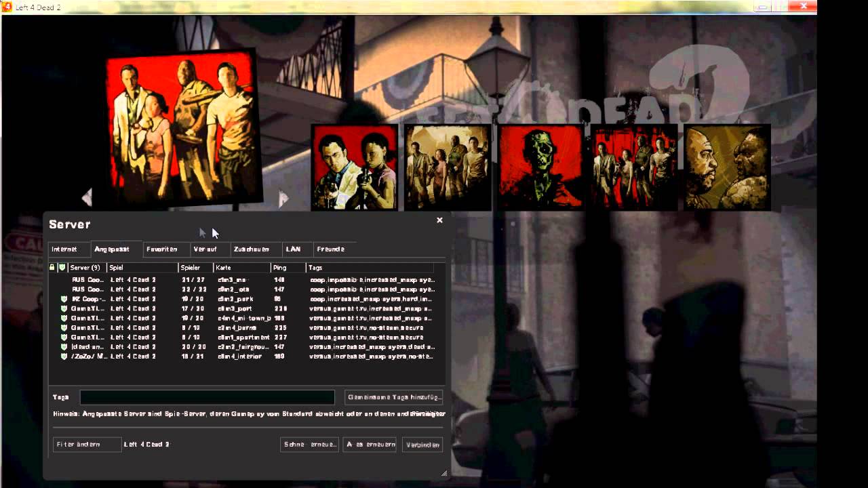The image size is (868, 488).
Task: Click the 'c8m1_apartment' map cell
Action: pyautogui.click(x=243, y=337)
